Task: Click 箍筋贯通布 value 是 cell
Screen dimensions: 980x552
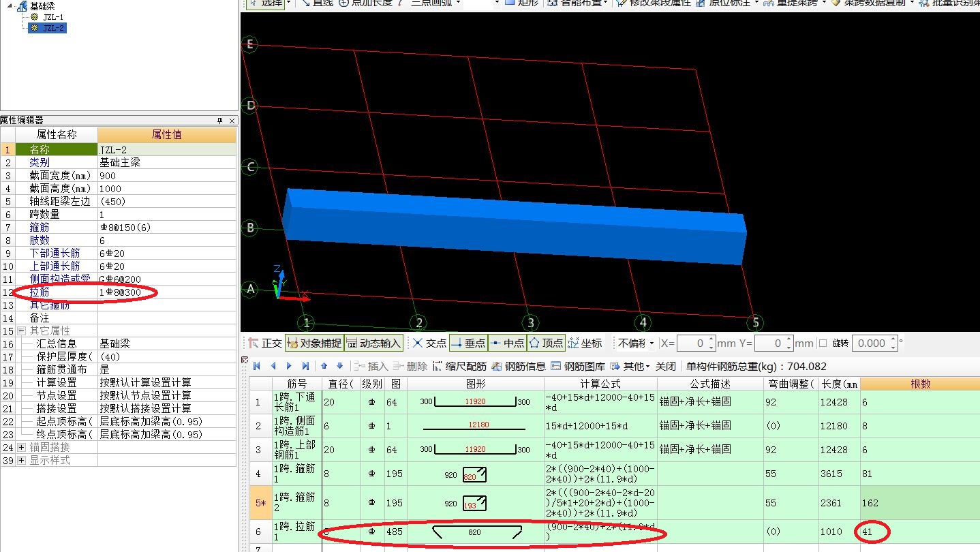Action: pyautogui.click(x=167, y=369)
